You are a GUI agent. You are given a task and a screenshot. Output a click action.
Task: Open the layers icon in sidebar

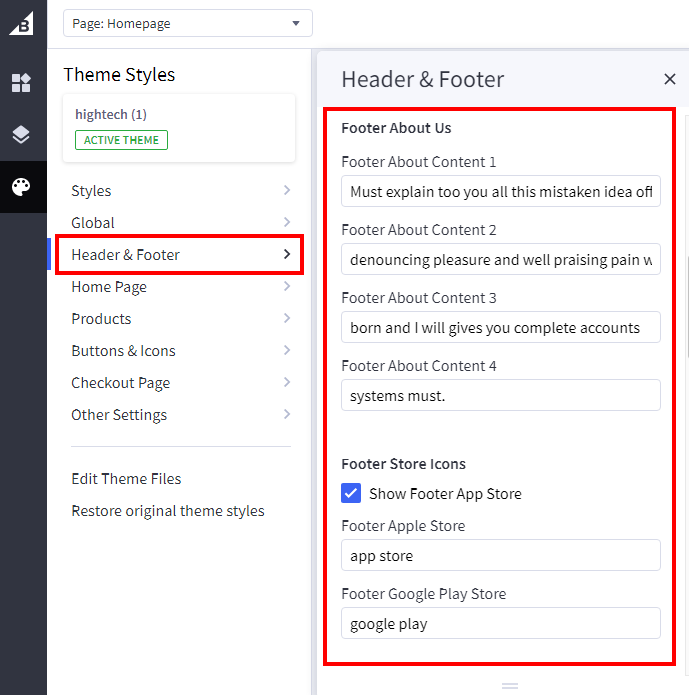22,135
